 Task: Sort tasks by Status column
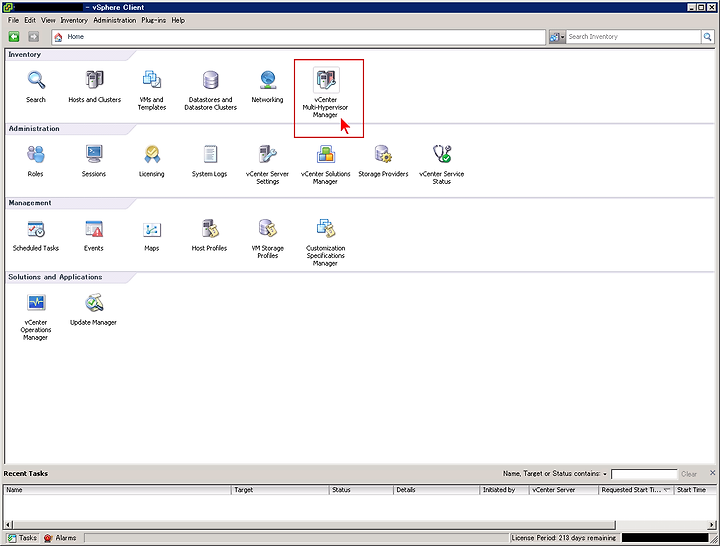[361, 490]
